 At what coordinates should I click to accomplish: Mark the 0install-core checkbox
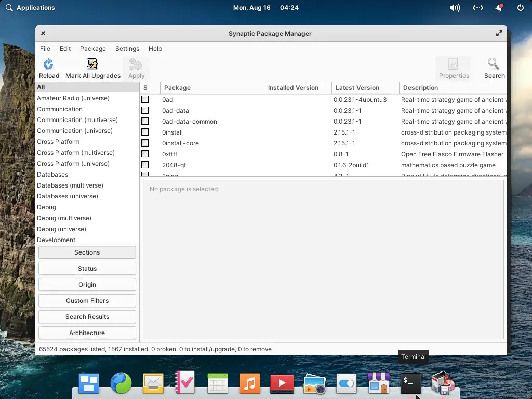pos(145,143)
